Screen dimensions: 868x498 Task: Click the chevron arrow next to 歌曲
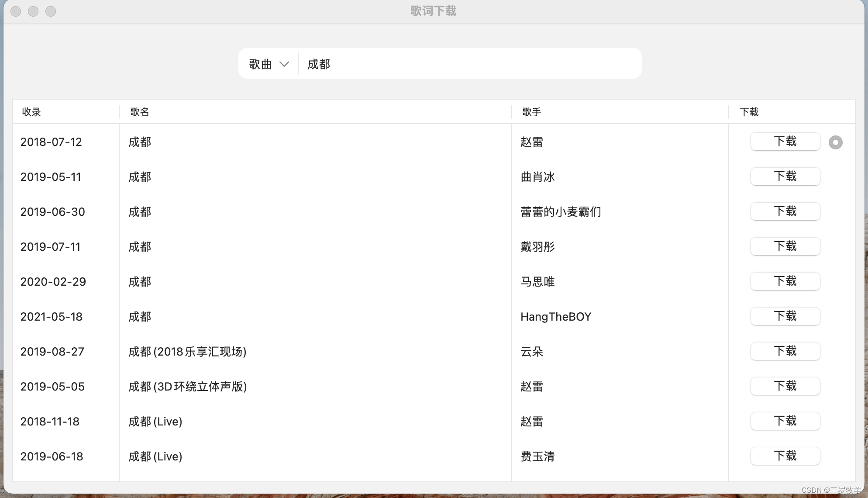(284, 64)
